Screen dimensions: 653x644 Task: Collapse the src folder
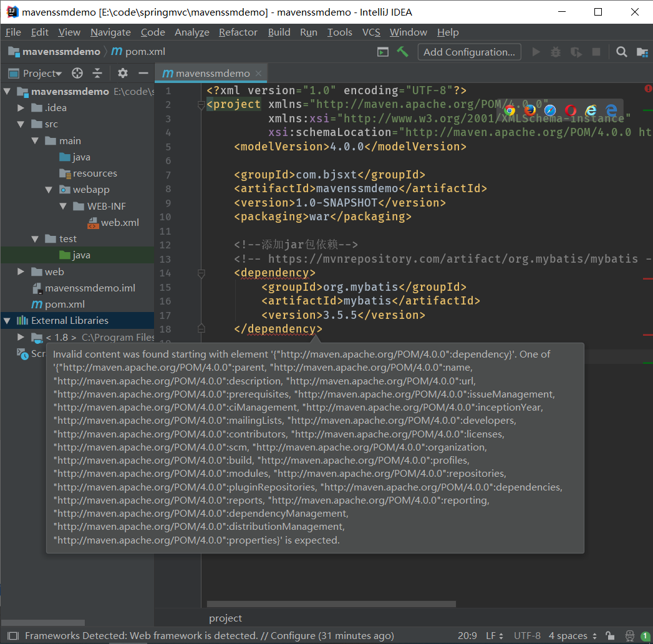21,124
